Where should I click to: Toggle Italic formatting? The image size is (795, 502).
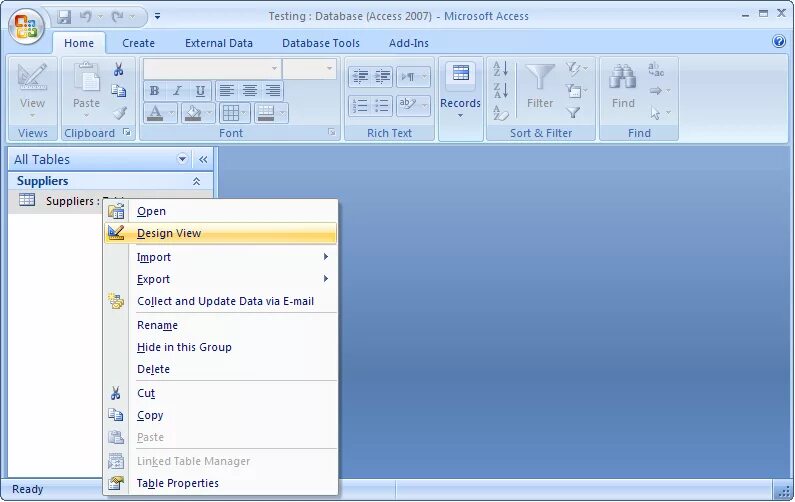coord(177,91)
